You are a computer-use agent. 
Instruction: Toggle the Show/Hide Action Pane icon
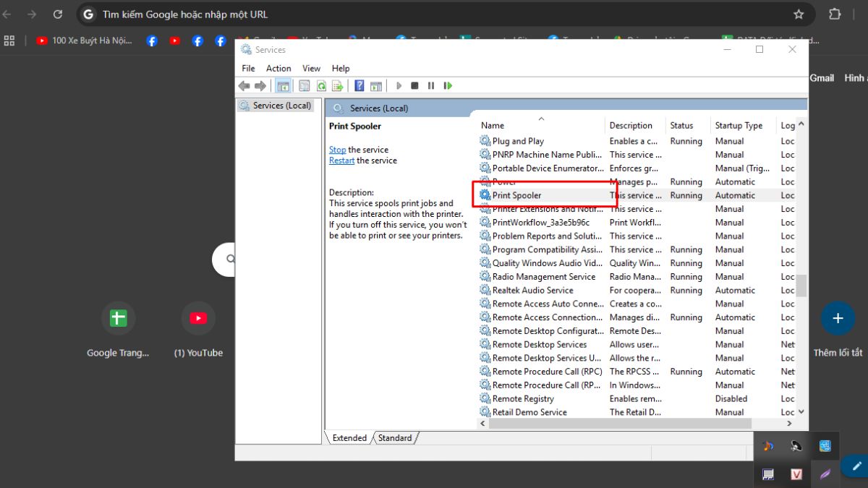click(376, 86)
